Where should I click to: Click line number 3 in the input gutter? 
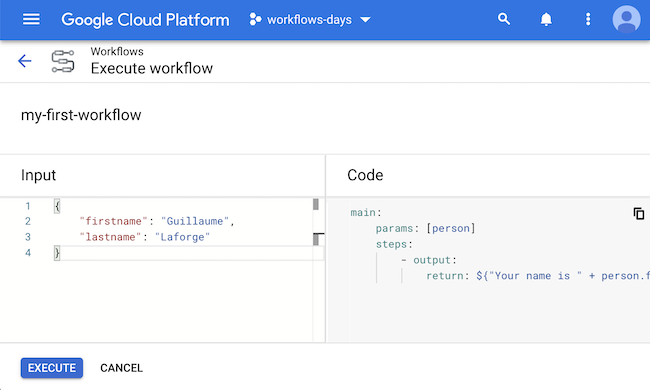[x=28, y=237]
